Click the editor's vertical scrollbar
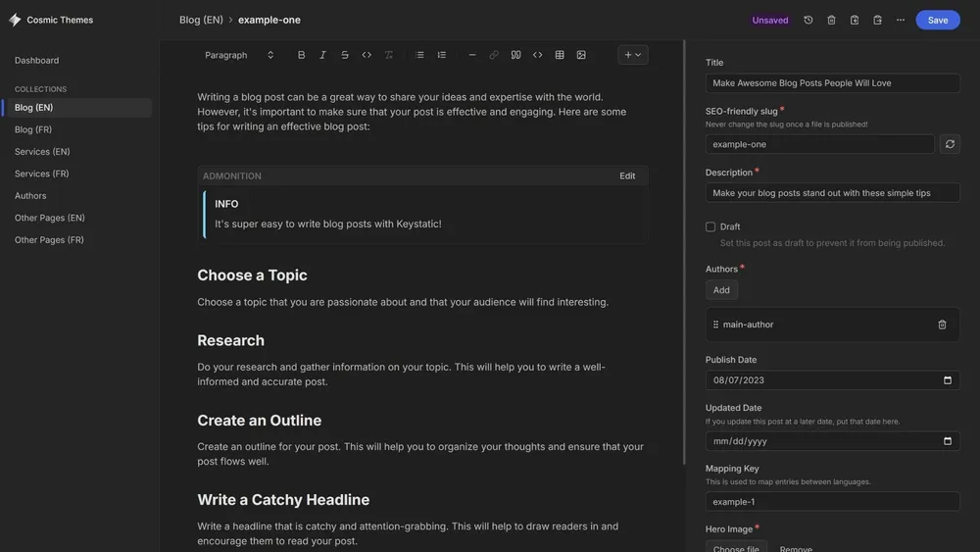 tap(684, 253)
